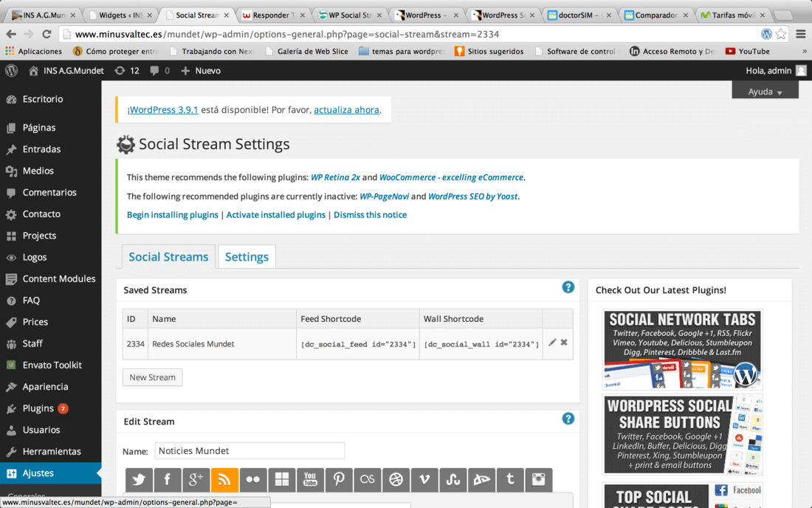Select the StumbleUpon network icon
Screen dimensions: 812x508
click(453, 479)
